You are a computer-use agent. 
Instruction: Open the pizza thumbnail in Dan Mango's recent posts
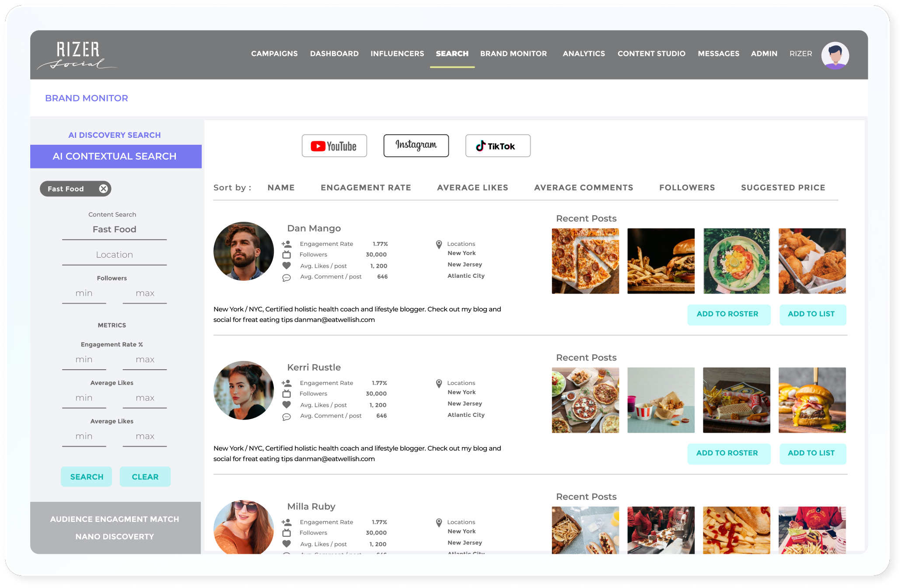(585, 261)
